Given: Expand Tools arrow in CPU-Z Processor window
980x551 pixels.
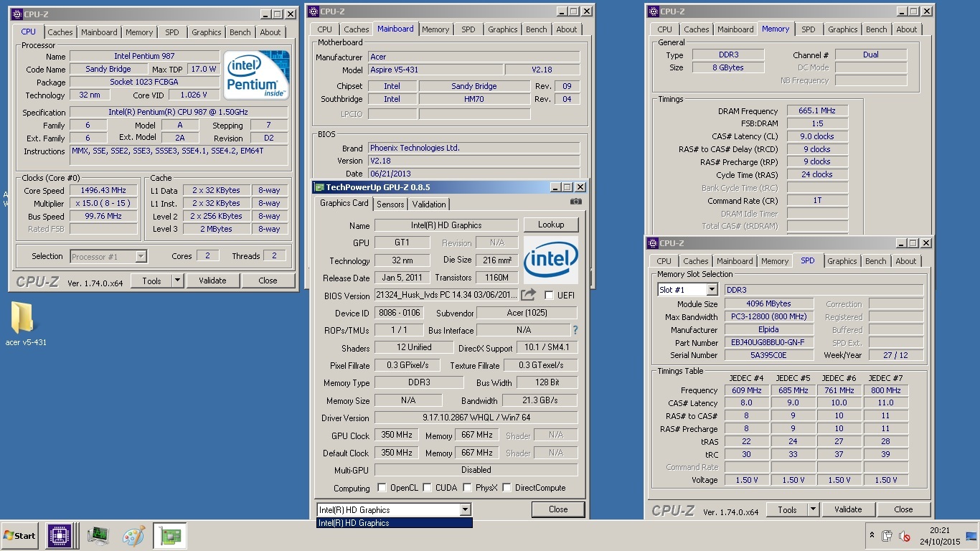Looking at the screenshot, I should [x=177, y=281].
